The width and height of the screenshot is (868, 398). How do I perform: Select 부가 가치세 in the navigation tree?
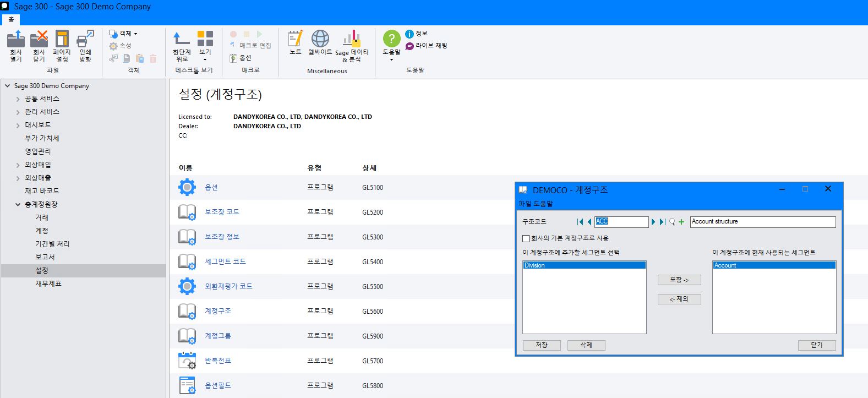42,138
